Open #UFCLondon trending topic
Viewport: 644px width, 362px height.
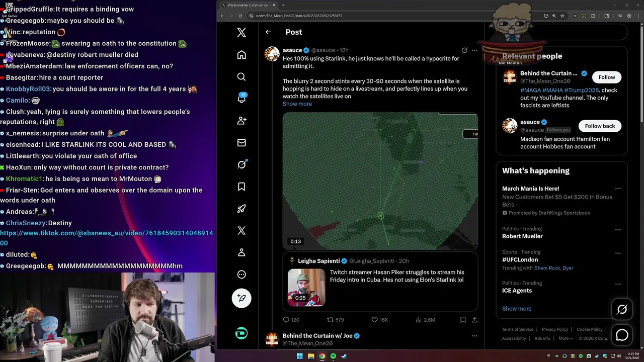point(520,260)
